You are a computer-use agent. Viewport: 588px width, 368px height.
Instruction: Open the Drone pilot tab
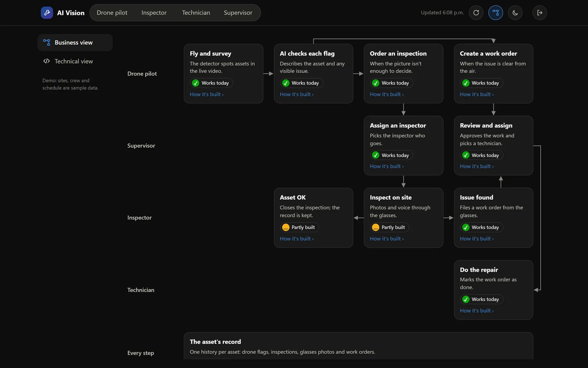112,13
